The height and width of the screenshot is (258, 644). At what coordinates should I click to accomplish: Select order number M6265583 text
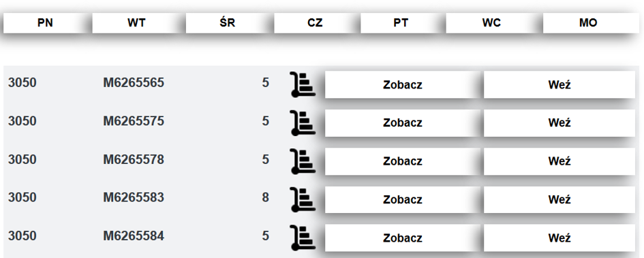pos(134,197)
